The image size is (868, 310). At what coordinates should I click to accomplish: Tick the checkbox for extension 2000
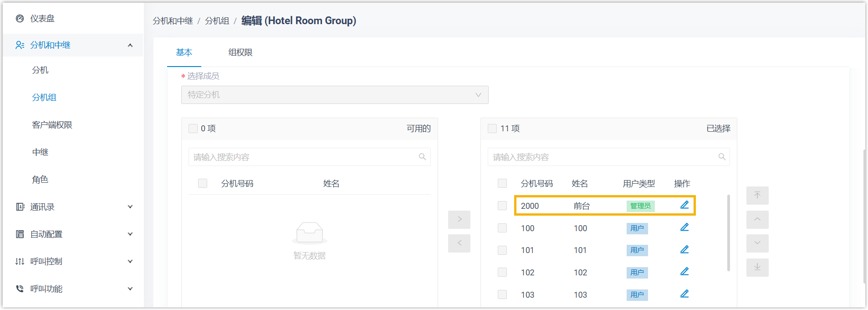tap(502, 206)
